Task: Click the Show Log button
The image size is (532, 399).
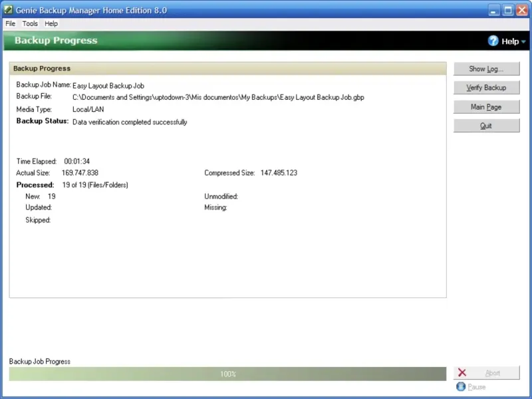Action: pyautogui.click(x=486, y=69)
